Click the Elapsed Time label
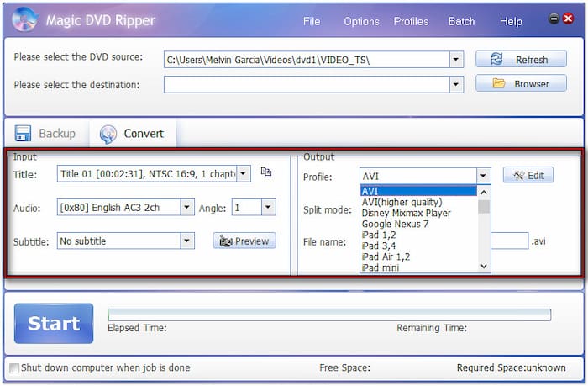This screenshot has height=386, width=588. click(137, 328)
